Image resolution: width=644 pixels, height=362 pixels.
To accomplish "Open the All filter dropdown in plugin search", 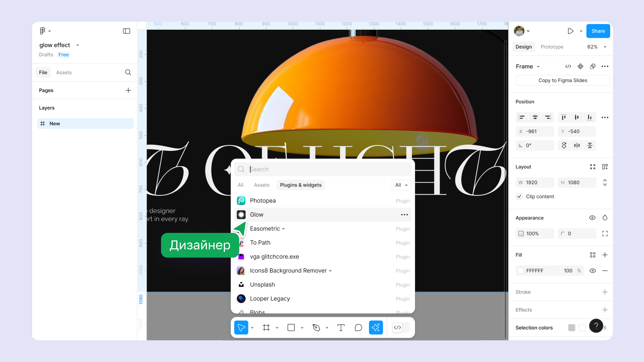I will (x=401, y=185).
